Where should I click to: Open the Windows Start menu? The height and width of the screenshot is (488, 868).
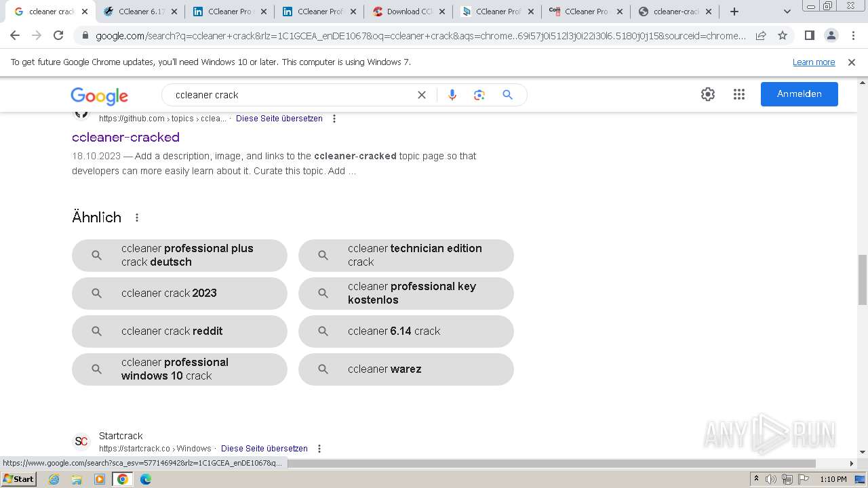pyautogui.click(x=18, y=479)
